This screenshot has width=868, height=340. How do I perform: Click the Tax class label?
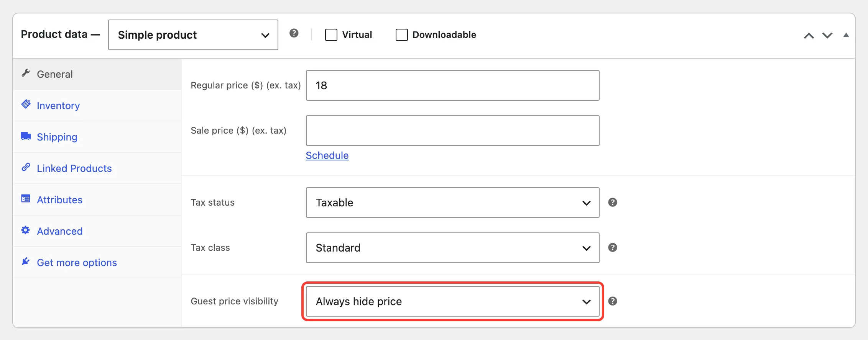tap(210, 248)
